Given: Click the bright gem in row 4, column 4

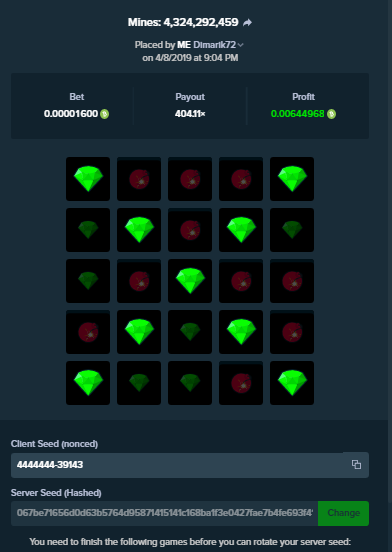Looking at the screenshot, I should (x=241, y=332).
